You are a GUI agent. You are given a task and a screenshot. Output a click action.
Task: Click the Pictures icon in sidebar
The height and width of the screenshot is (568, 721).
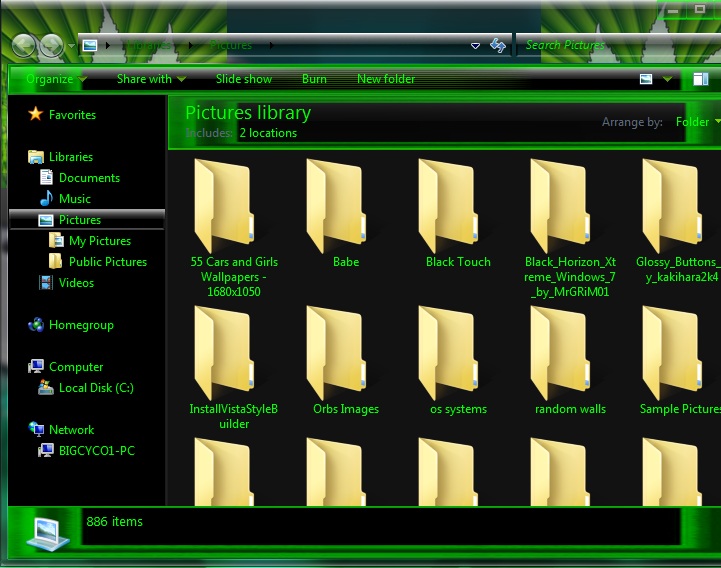pos(46,220)
